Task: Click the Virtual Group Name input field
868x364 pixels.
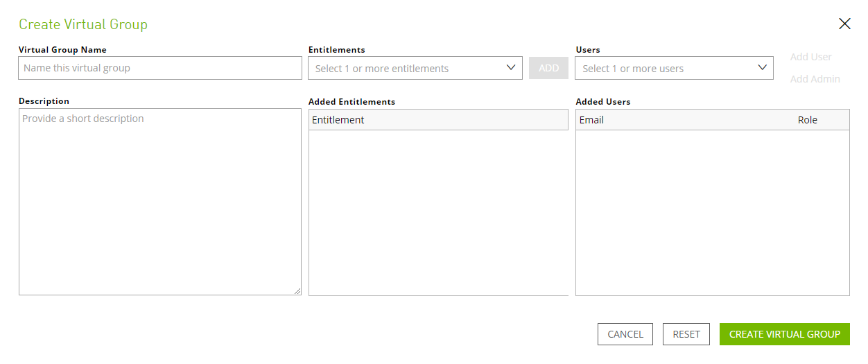Action: click(x=160, y=68)
